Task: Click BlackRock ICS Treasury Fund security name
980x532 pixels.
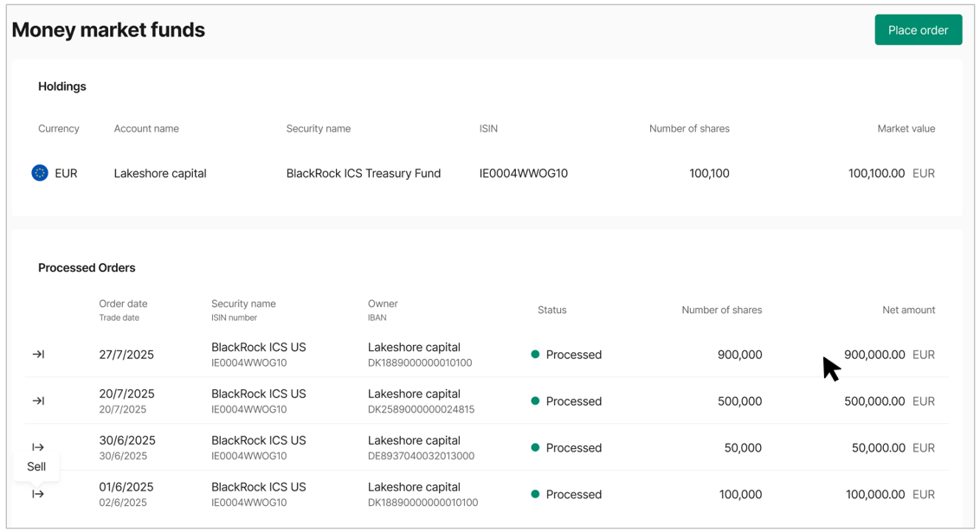Action: [363, 174]
